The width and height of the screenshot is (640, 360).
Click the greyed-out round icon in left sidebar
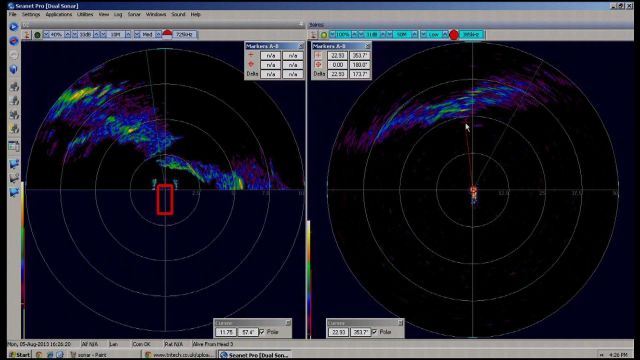pyautogui.click(x=13, y=55)
